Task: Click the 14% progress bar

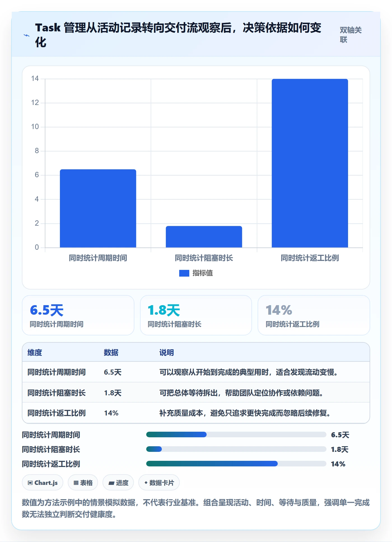Action: tap(236, 464)
